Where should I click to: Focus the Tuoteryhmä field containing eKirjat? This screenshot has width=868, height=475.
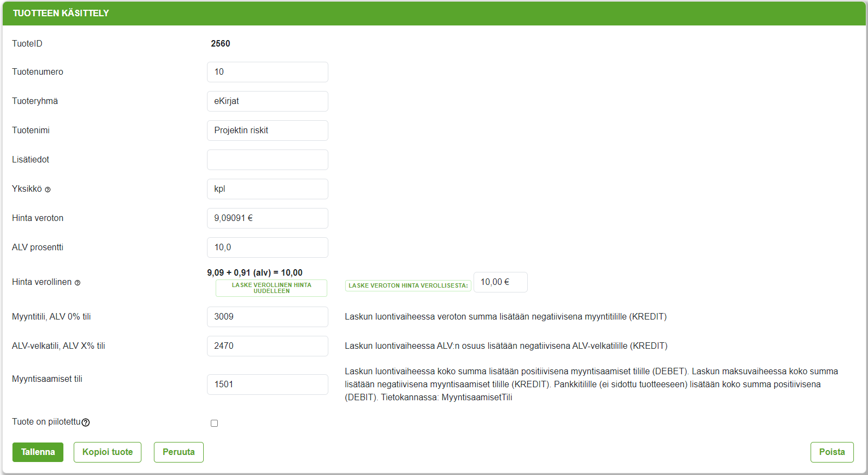pyautogui.click(x=268, y=101)
